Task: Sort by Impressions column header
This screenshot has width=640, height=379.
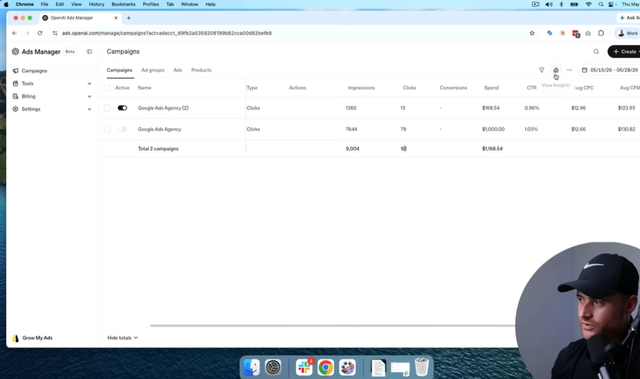Action: [x=361, y=88]
